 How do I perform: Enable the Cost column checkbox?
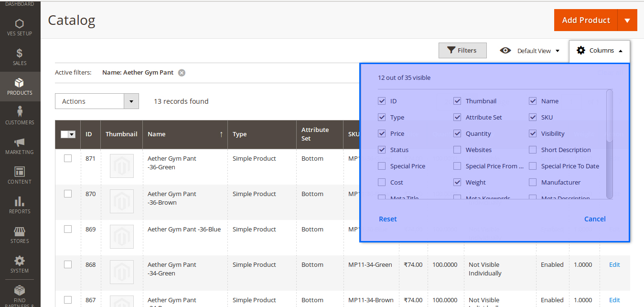point(382,182)
